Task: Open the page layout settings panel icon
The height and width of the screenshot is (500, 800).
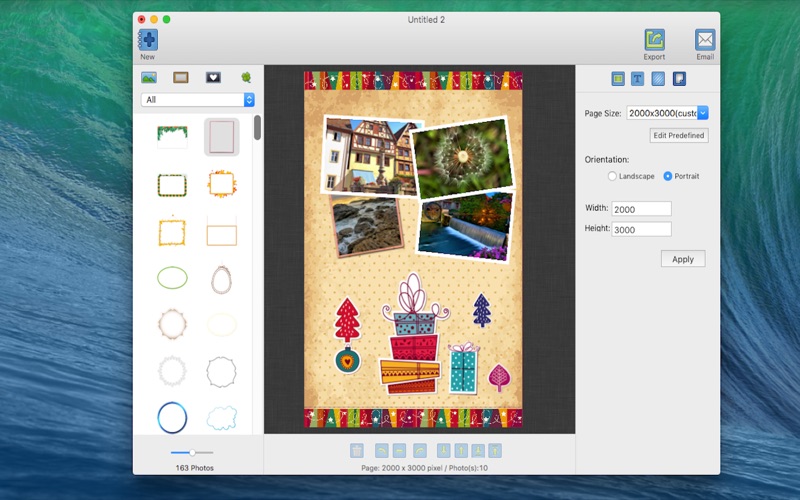Action: [618, 79]
